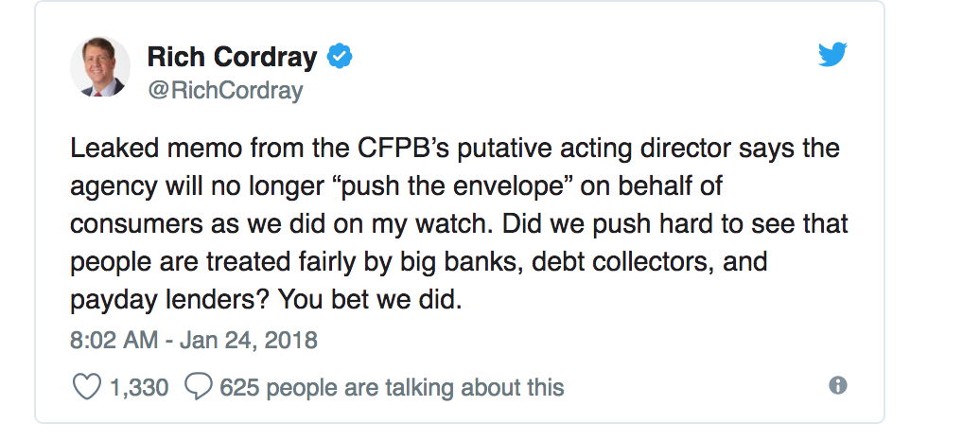Click the reply speech bubble icon
This screenshot has width=980, height=441.
tap(199, 386)
